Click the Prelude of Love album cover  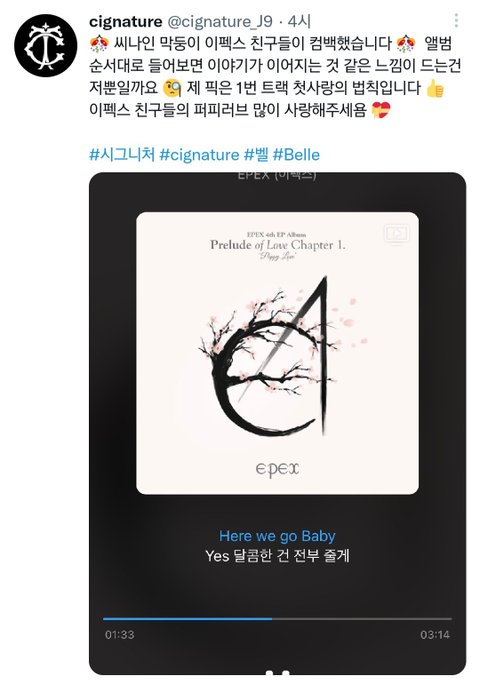[278, 353]
